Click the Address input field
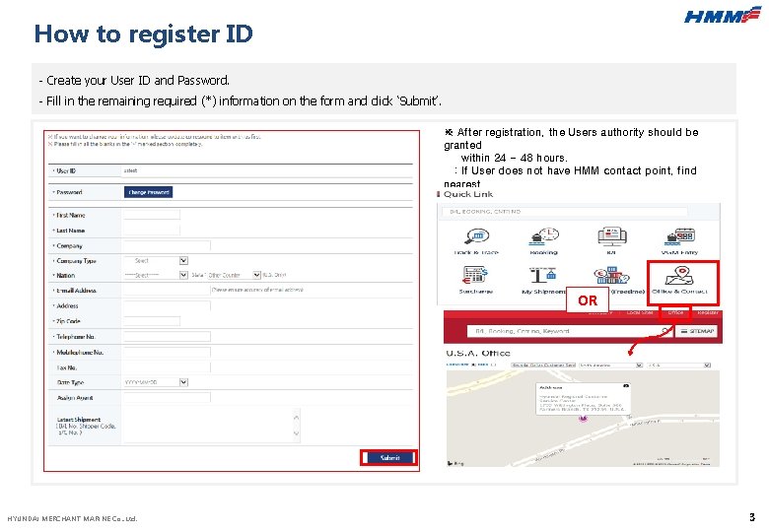The width and height of the screenshot is (769, 532). click(x=167, y=305)
